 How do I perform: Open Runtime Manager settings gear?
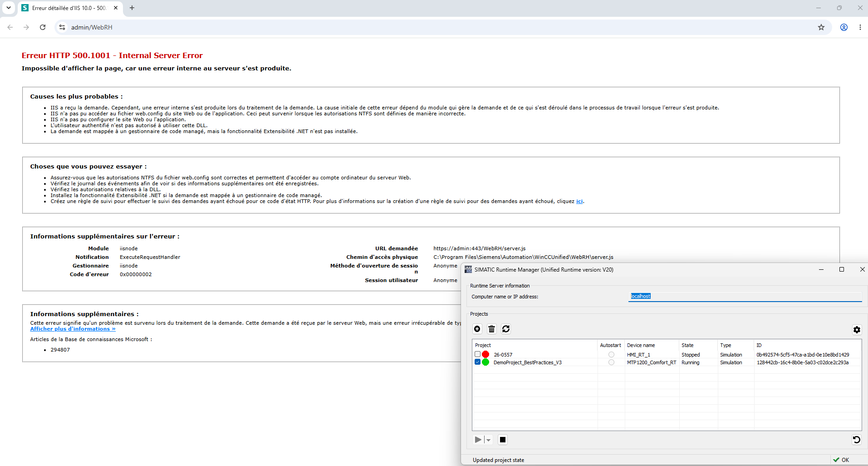857,330
